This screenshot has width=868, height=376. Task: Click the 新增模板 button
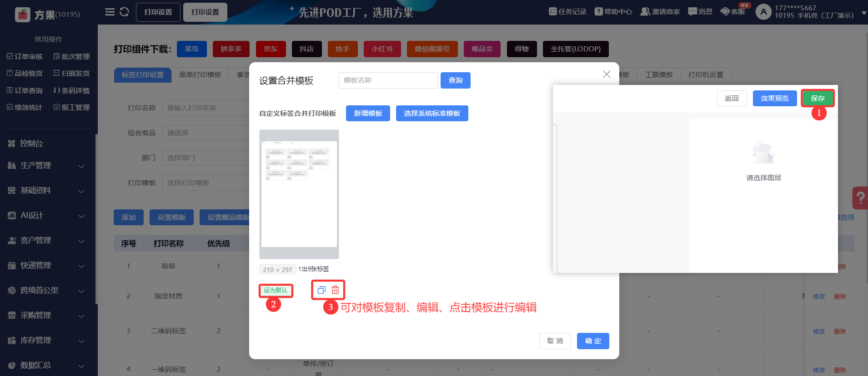pyautogui.click(x=368, y=114)
